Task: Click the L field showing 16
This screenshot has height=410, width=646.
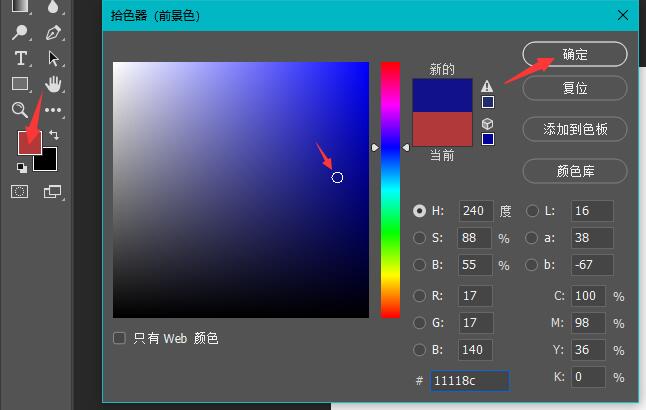Action: point(592,211)
